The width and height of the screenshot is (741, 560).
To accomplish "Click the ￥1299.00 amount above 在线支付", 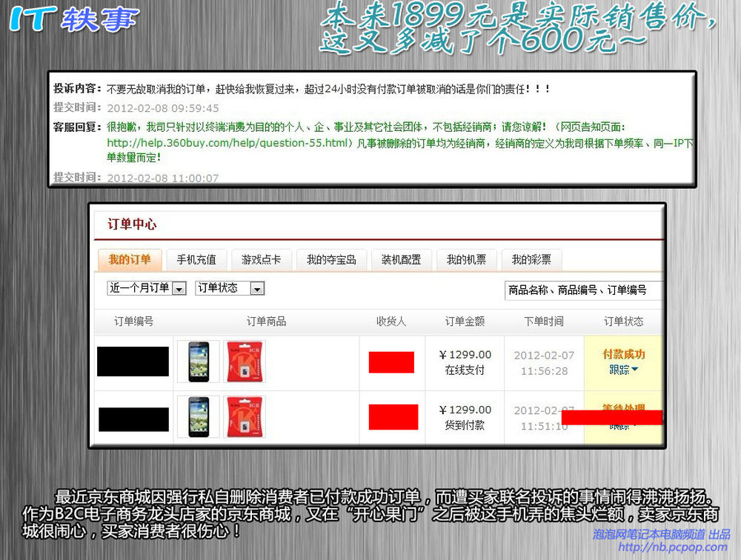I will tap(465, 355).
